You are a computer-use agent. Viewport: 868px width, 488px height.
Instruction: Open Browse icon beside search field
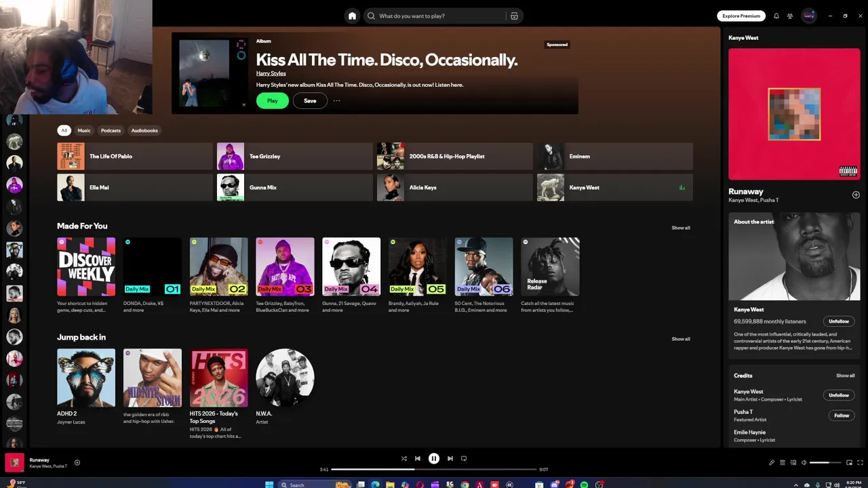[x=514, y=16]
